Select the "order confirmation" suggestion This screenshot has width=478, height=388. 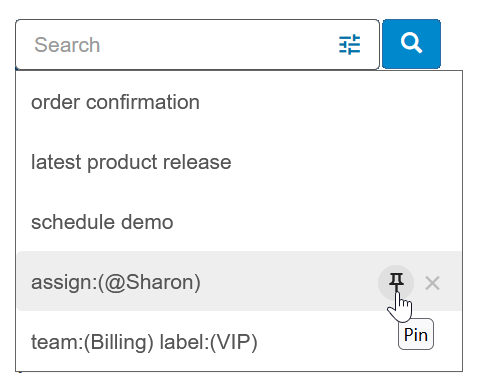239,102
